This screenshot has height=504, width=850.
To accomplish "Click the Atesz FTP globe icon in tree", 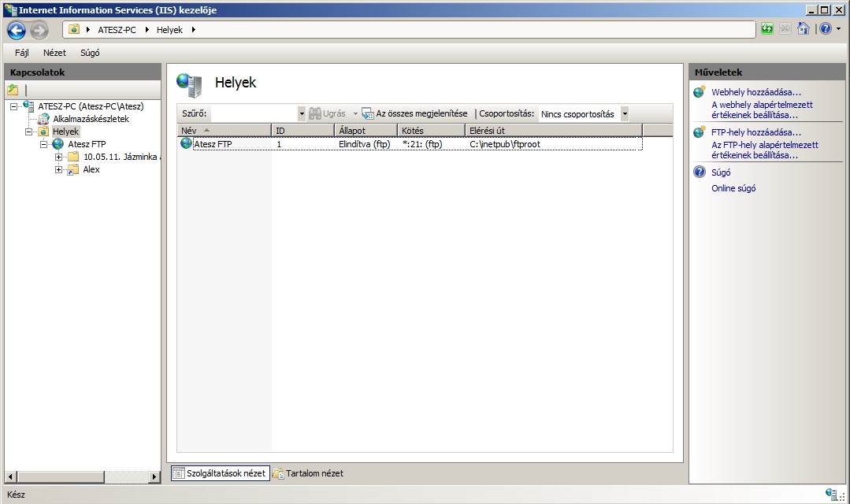I will (58, 144).
